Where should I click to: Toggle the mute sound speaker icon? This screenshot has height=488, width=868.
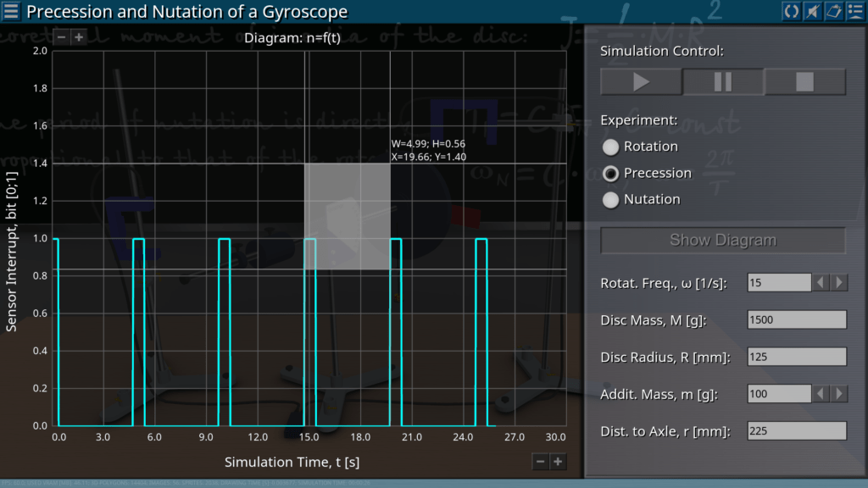point(812,11)
